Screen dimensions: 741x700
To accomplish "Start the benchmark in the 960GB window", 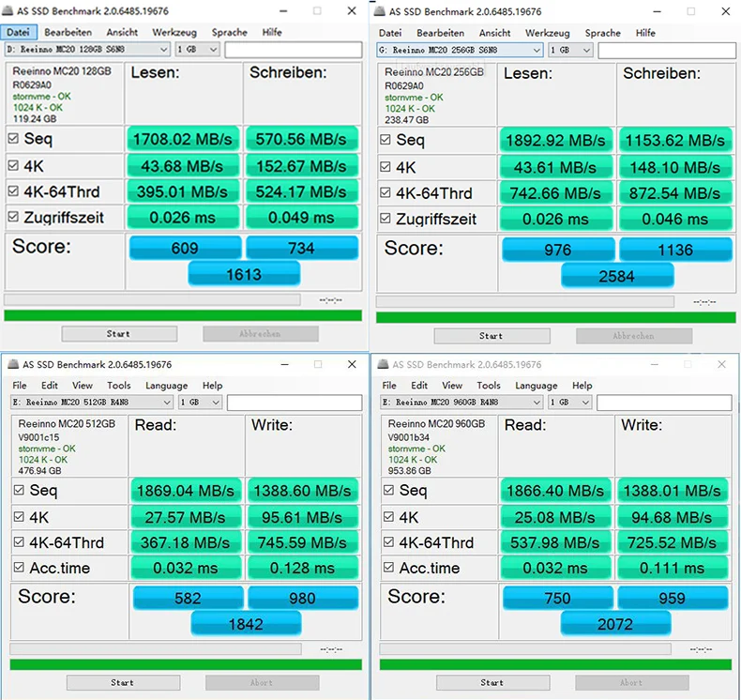I will tap(492, 682).
